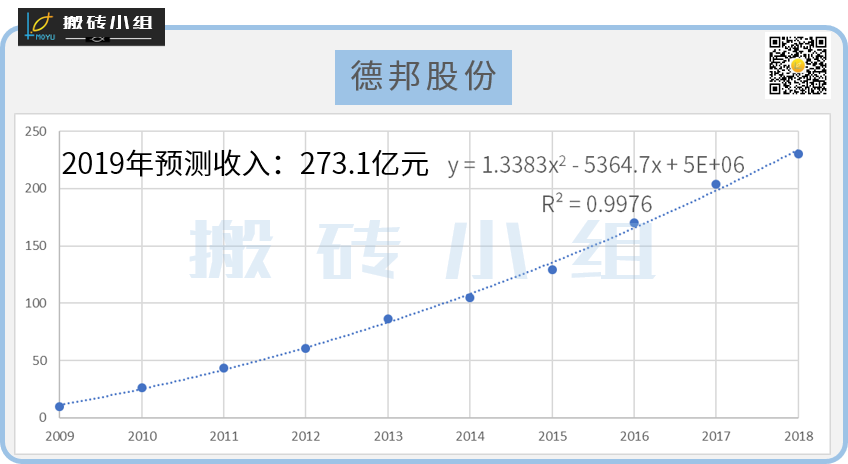This screenshot has height=464, width=848.
Task: Click the 2015 x-axis label
Action: click(552, 436)
